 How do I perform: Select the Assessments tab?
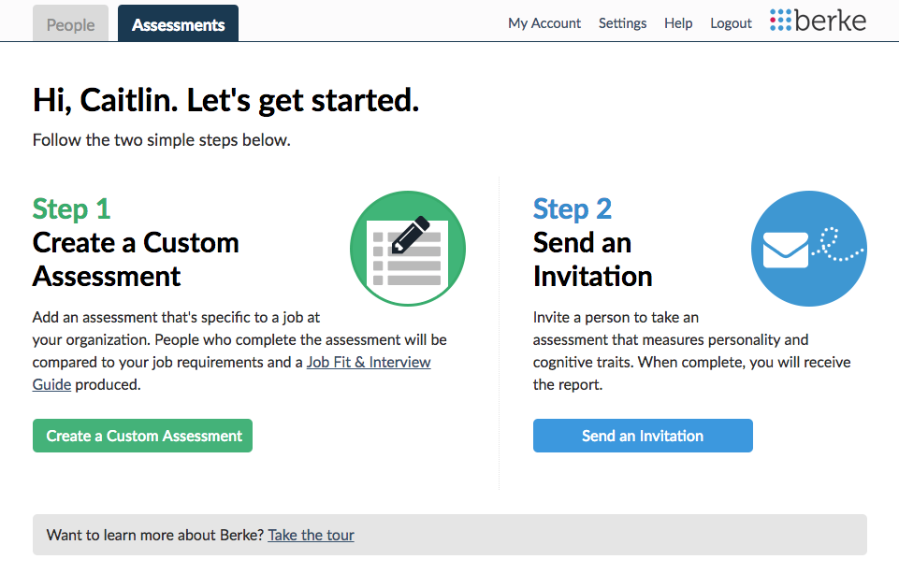click(x=179, y=24)
